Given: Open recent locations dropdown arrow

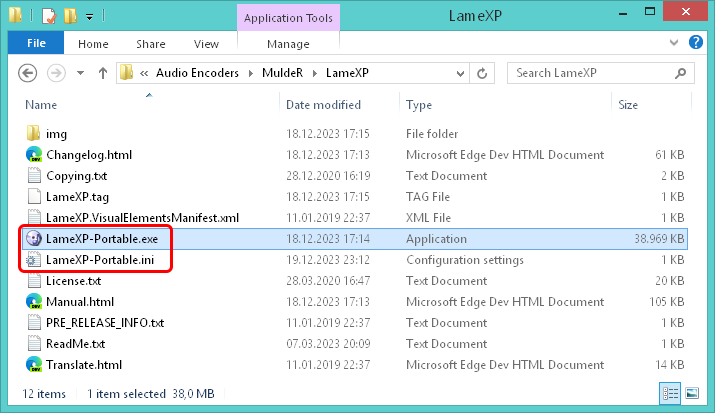Looking at the screenshot, I should (x=80, y=73).
